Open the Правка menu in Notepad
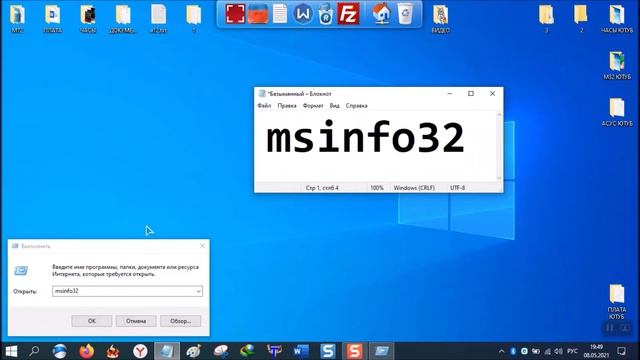640x360 pixels. click(287, 106)
